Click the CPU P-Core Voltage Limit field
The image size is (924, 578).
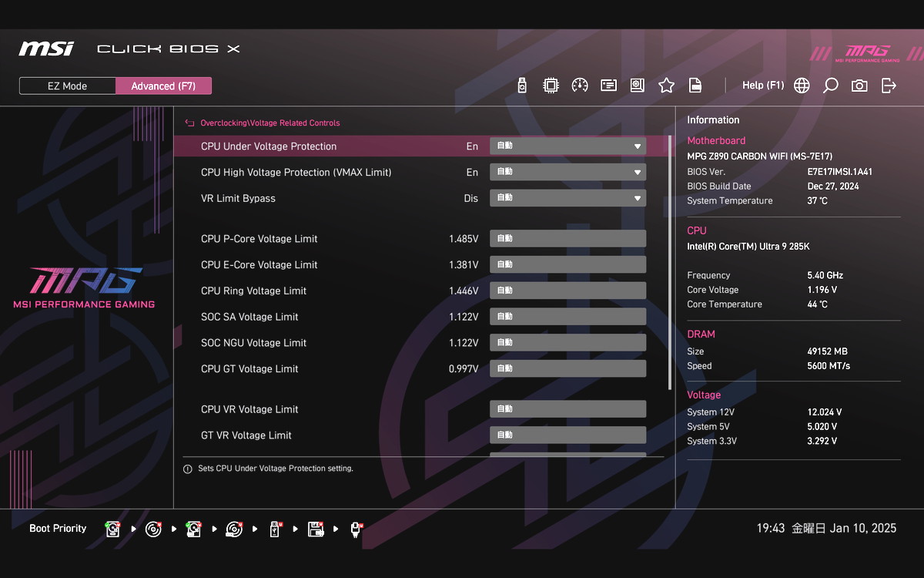click(567, 239)
